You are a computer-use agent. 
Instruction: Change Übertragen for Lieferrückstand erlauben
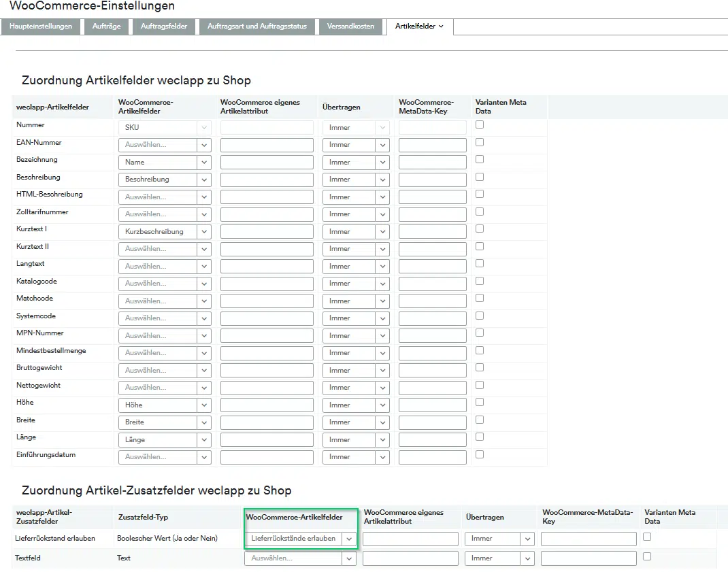pyautogui.click(x=499, y=539)
